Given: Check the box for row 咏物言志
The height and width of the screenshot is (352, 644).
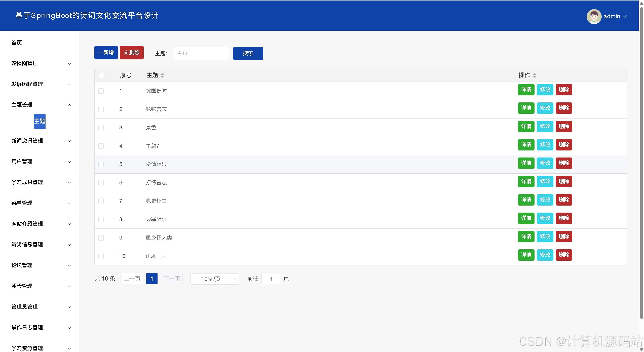Looking at the screenshot, I should (101, 109).
